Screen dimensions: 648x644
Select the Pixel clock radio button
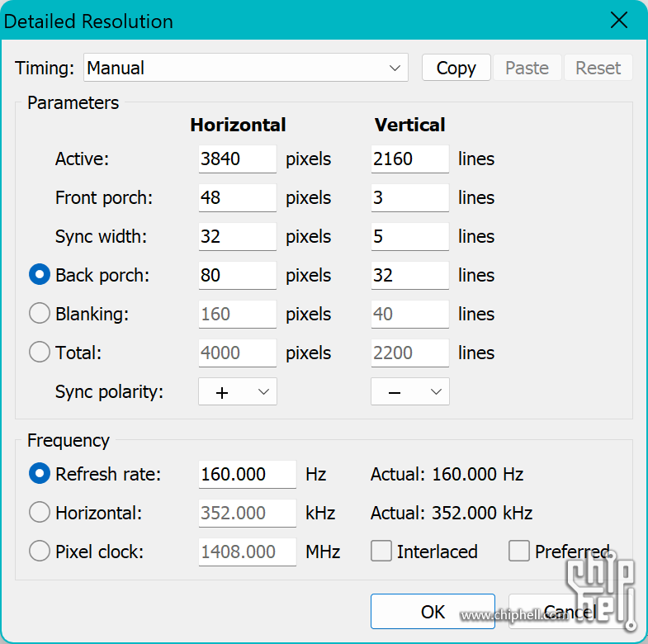click(40, 552)
